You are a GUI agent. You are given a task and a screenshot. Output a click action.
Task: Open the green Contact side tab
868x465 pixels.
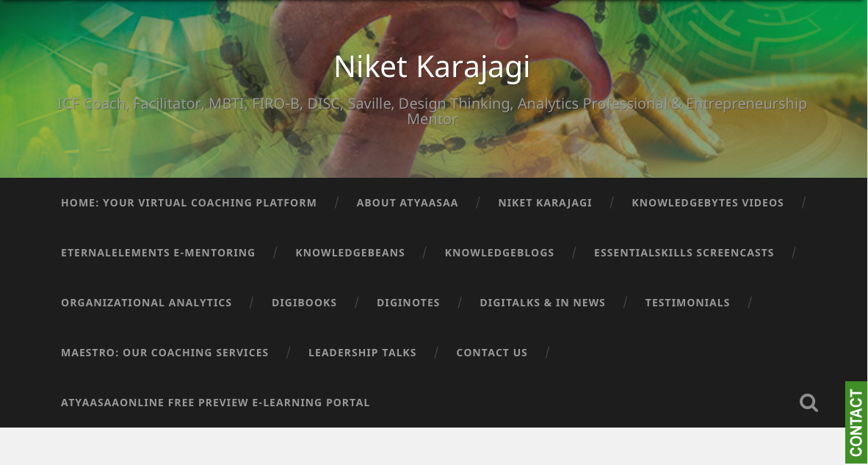pos(856,423)
